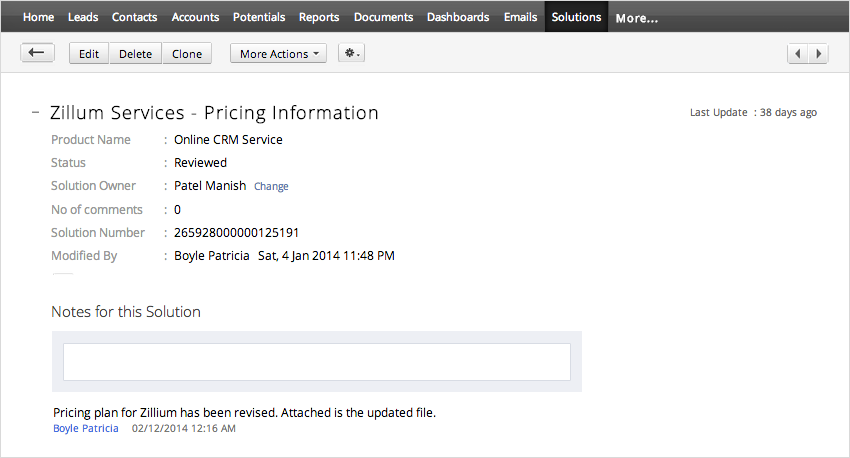This screenshot has width=850, height=458.
Task: Click the Edit button
Action: 89,54
